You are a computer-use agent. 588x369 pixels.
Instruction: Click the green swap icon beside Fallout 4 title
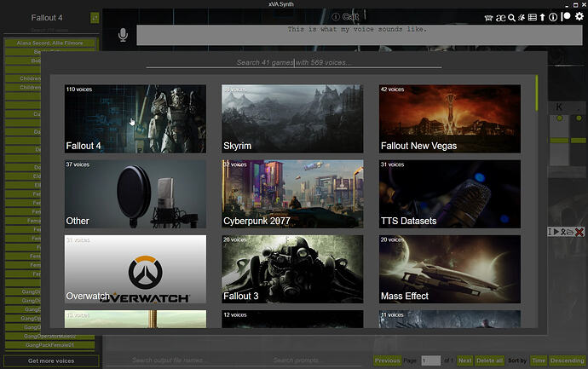[95, 18]
